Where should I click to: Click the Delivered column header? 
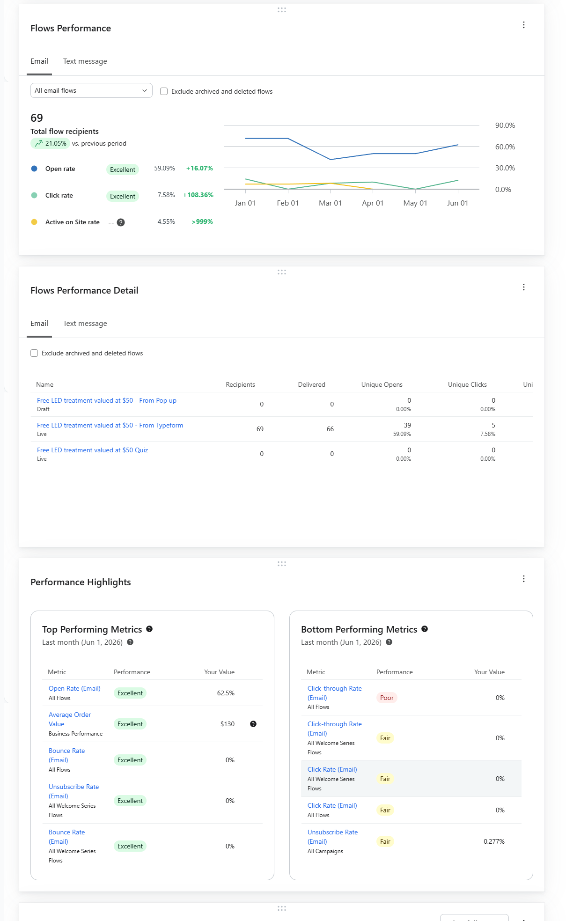tap(311, 384)
